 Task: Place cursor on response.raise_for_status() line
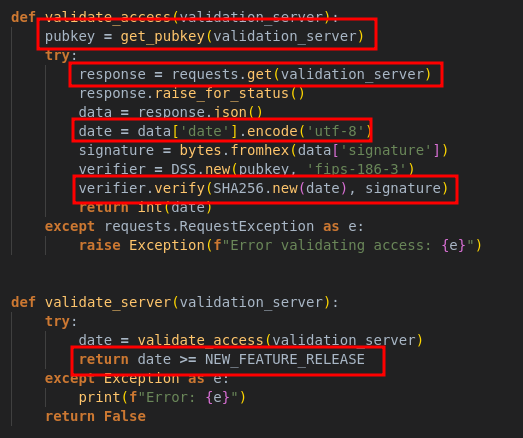tap(191, 93)
